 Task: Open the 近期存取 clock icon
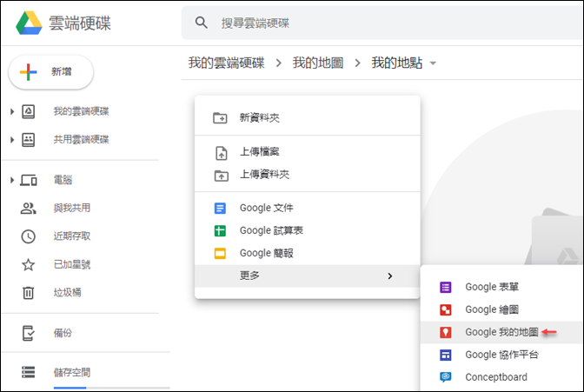pyautogui.click(x=29, y=236)
